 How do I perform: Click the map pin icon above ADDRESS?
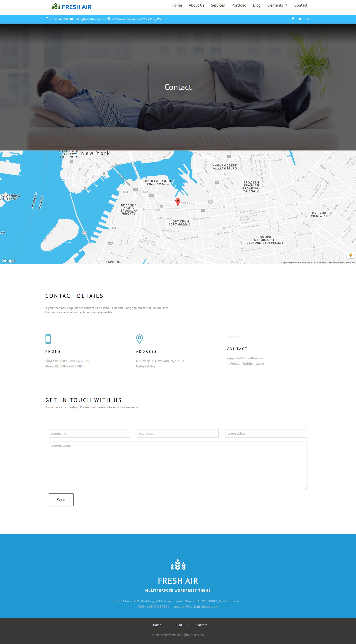pos(139,339)
